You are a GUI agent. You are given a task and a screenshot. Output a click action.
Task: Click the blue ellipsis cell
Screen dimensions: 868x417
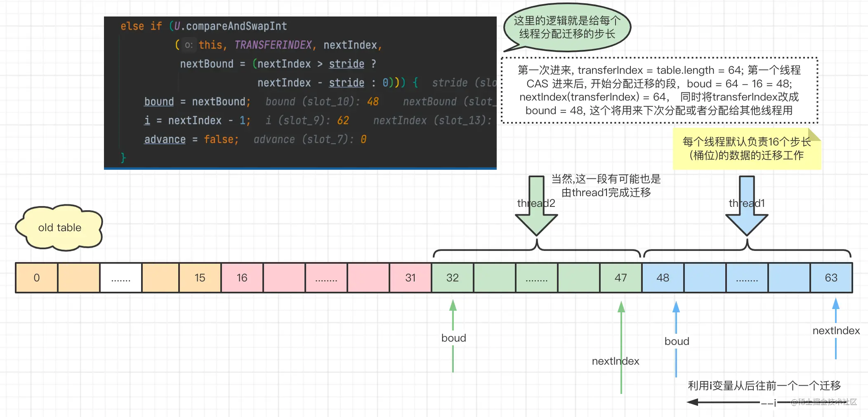point(747,278)
